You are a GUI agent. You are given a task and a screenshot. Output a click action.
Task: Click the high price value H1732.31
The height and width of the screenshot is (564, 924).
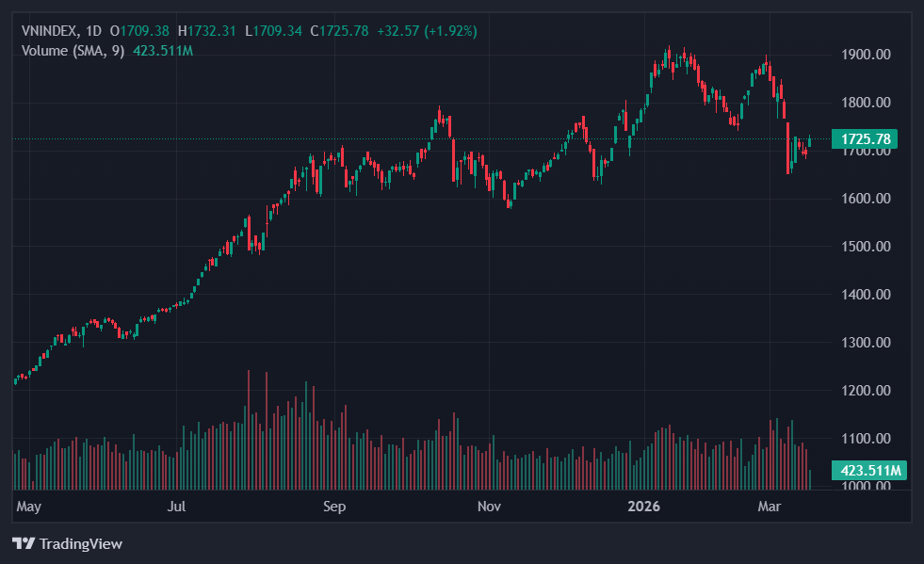point(207,31)
